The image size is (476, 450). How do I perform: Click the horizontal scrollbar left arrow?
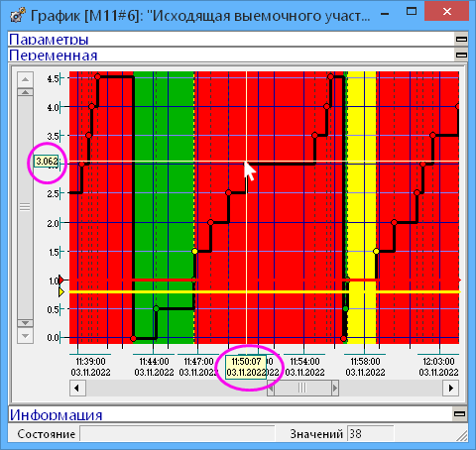[77, 388]
